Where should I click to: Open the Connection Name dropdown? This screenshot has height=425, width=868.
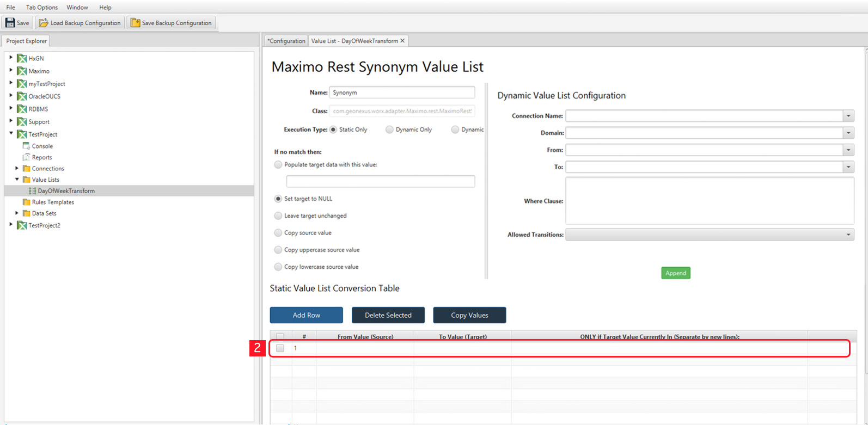pyautogui.click(x=848, y=116)
